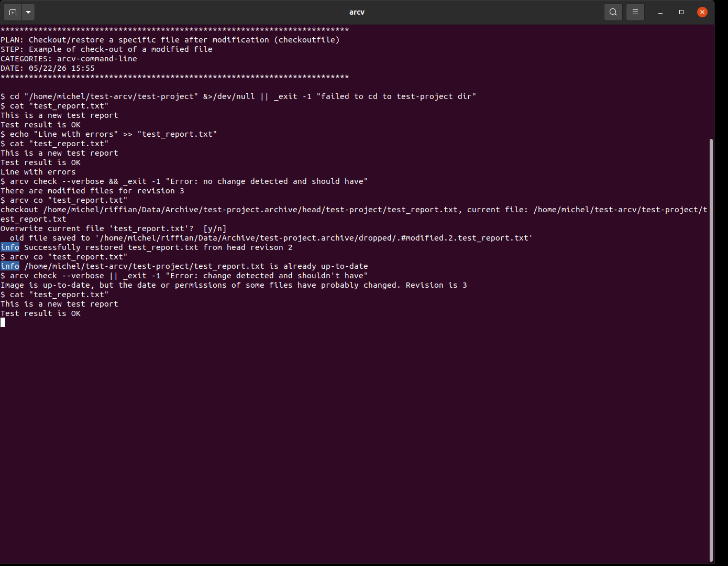Open a new terminal tab
Screen dimensions: 728x566
click(x=13, y=12)
